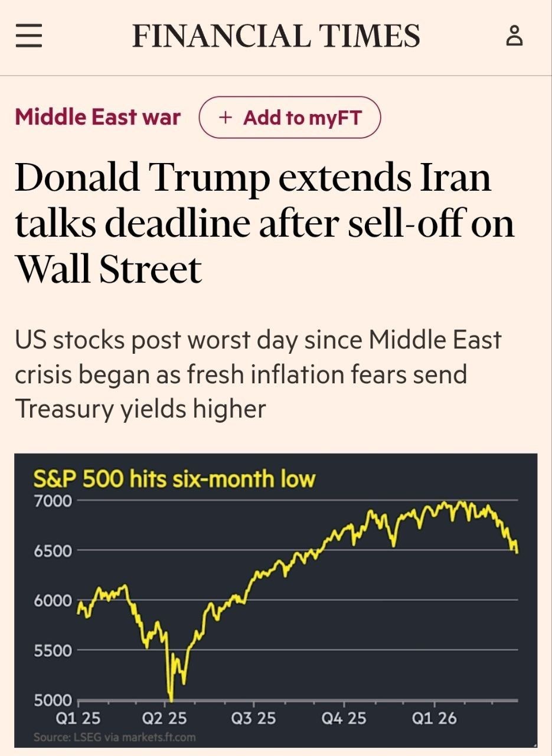Image resolution: width=552 pixels, height=756 pixels.
Task: Click the 'S&P 500 hits six-month low' chart title
Action: tap(175, 479)
